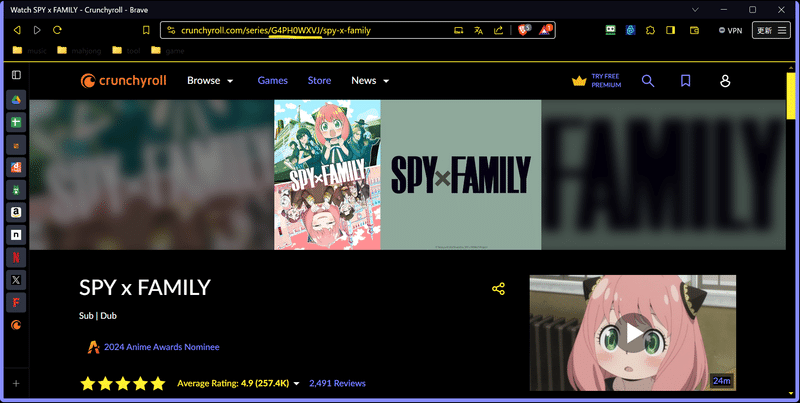Click the Crunchyroll logo

click(123, 81)
